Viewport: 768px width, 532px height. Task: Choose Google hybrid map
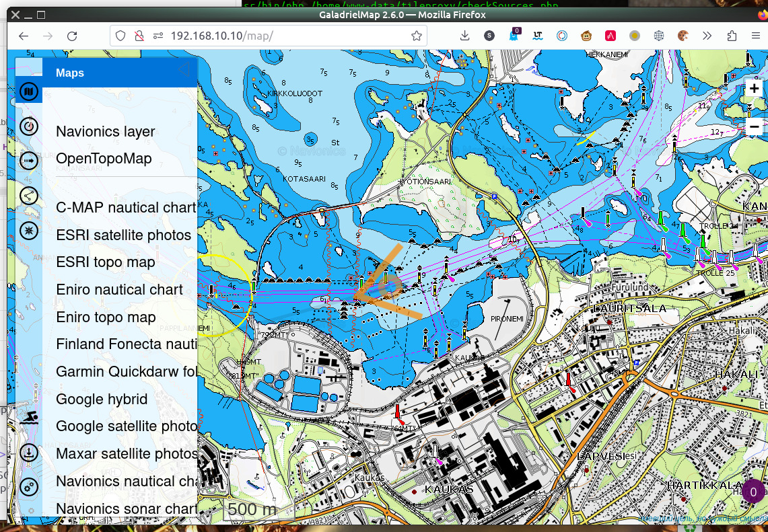tap(102, 399)
